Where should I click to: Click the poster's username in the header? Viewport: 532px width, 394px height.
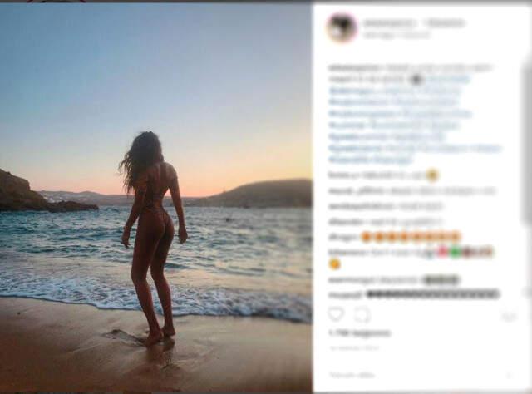pos(389,23)
